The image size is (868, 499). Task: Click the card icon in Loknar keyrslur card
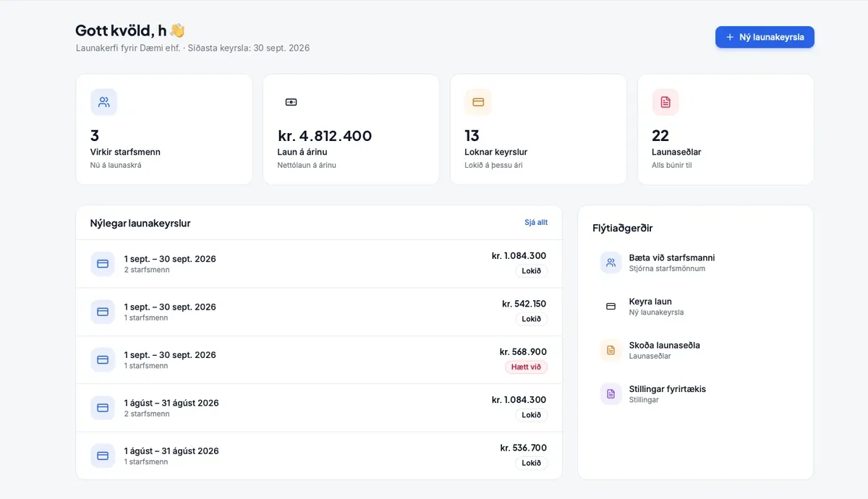477,102
